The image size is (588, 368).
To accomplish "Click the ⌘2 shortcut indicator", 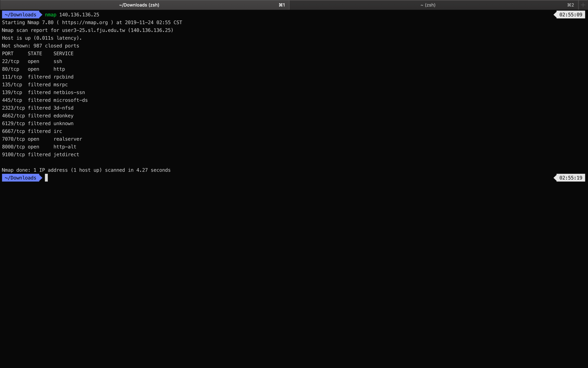I will 571,5.
